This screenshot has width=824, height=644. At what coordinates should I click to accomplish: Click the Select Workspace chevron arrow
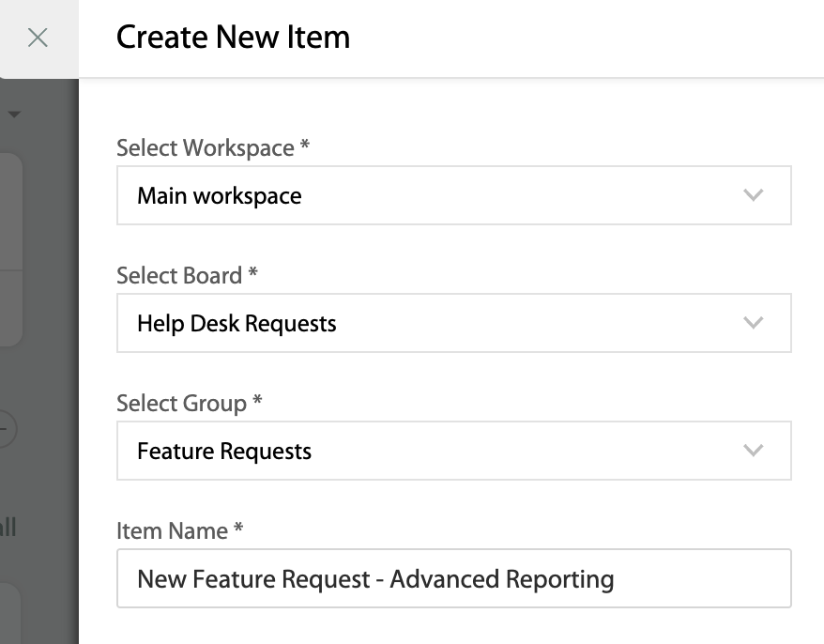pos(753,195)
